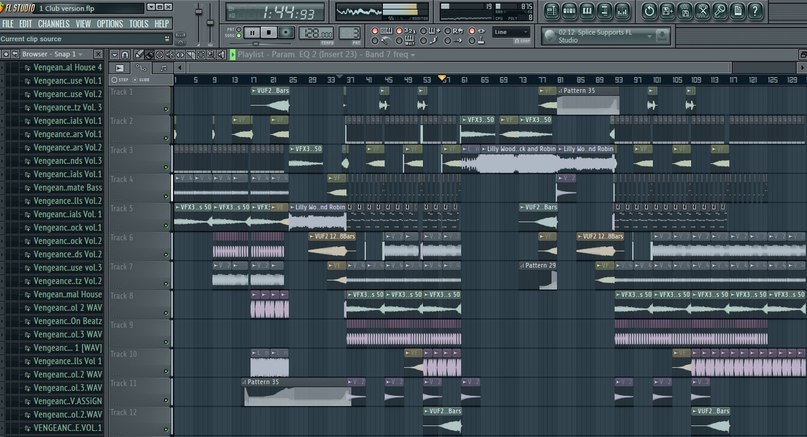The width and height of the screenshot is (807, 437).
Task: Show the Browser via toolbar icon
Action: pyautogui.click(x=604, y=11)
